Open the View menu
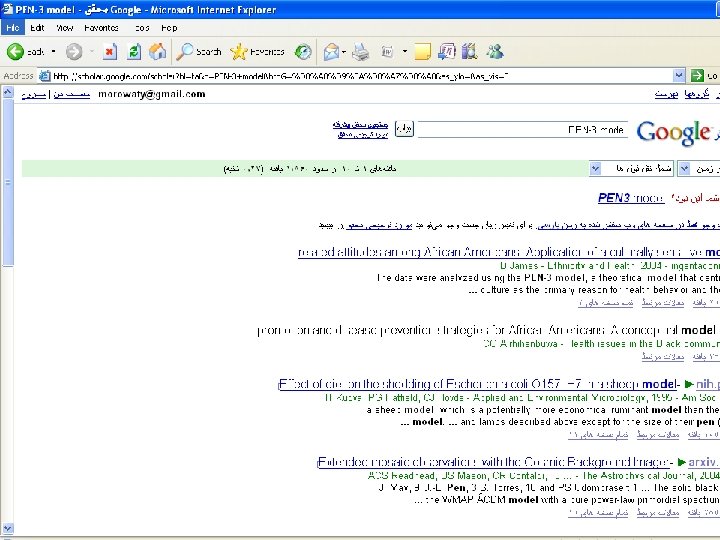720x540 pixels. 65,28
